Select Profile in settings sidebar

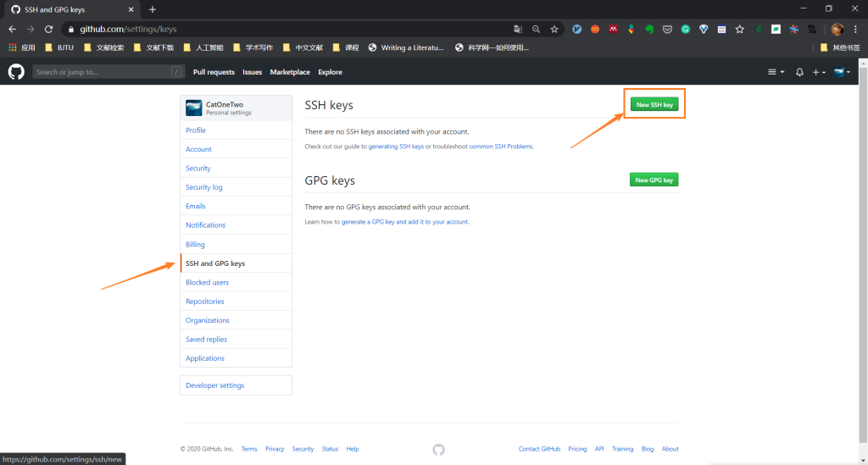(x=236, y=130)
